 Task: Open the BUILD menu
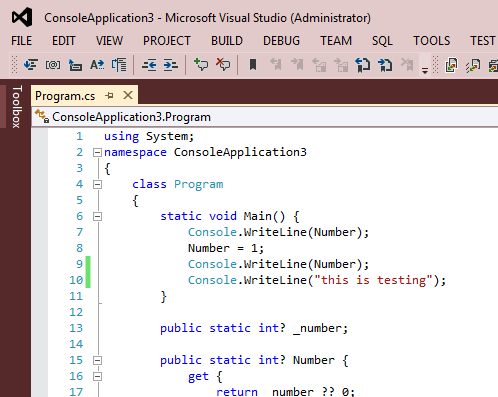227,41
